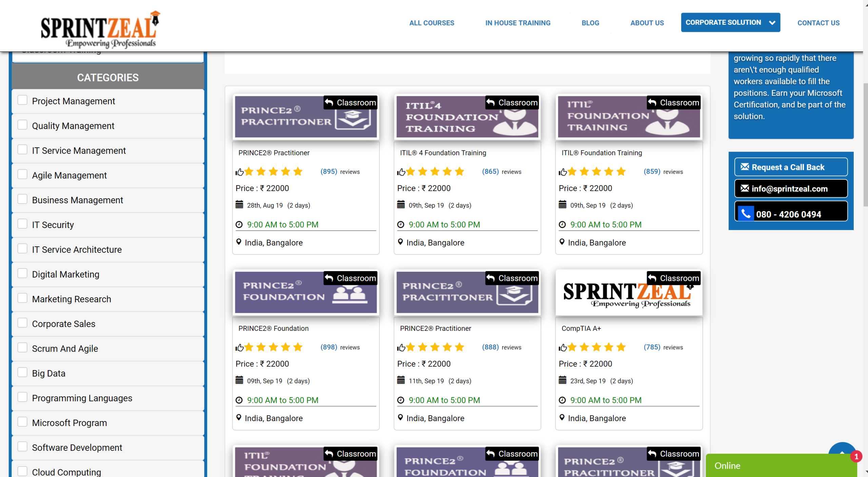Click the phone icon beside 080 - 4206 0494

tap(746, 214)
